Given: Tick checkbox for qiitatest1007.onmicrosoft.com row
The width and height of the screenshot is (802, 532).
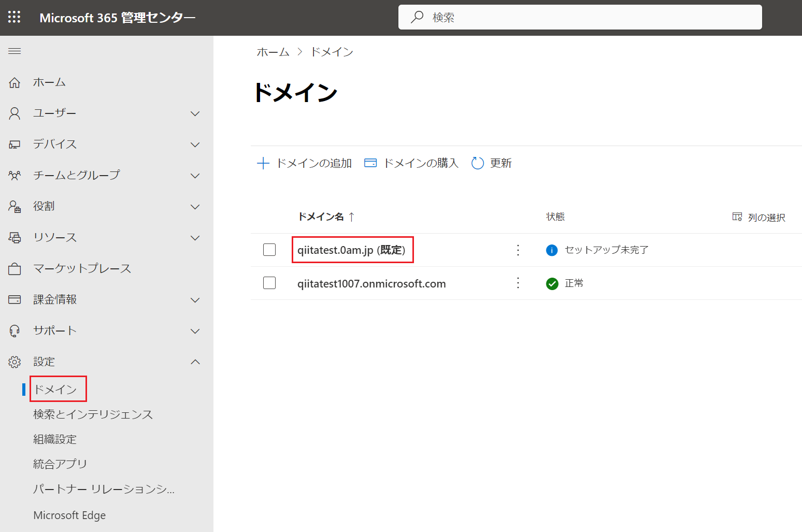Looking at the screenshot, I should pyautogui.click(x=269, y=283).
